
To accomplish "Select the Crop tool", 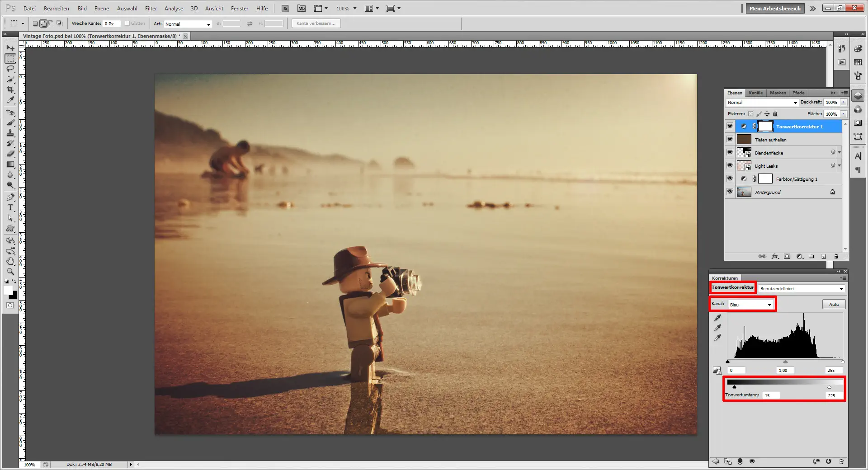I will [x=10, y=90].
